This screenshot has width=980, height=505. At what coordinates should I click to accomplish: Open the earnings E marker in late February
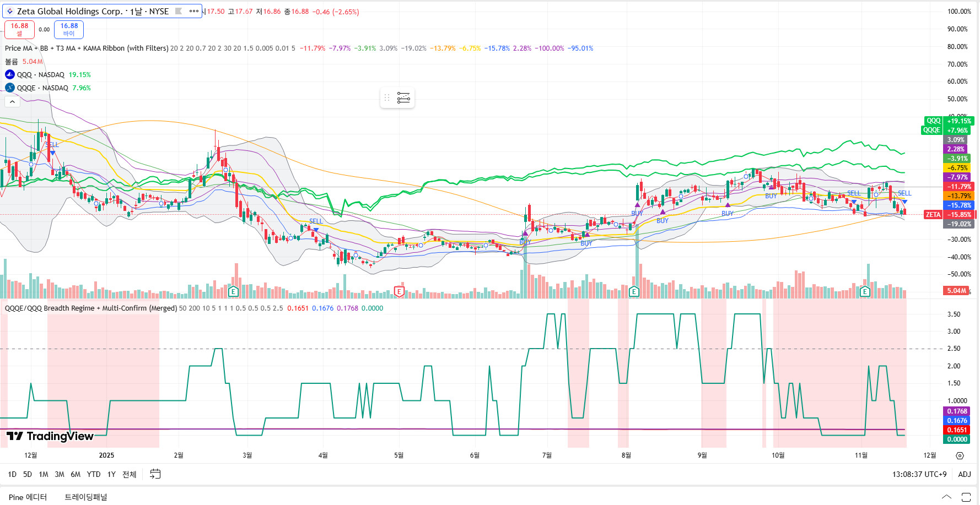[x=233, y=291]
